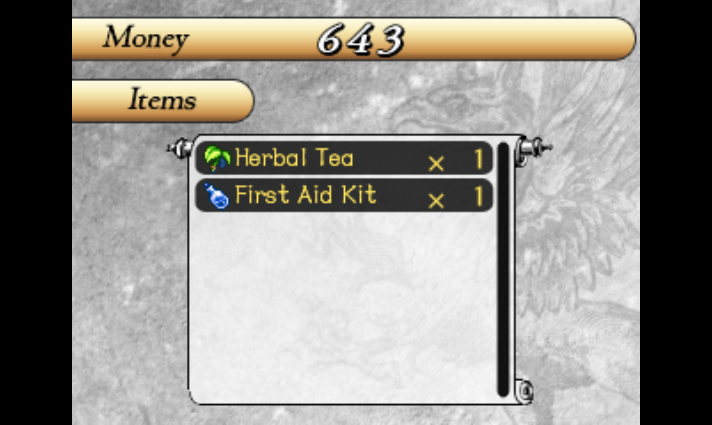Click the Herbal Tea leaf icon
Viewport: 712px width, 425px height.
[x=217, y=158]
